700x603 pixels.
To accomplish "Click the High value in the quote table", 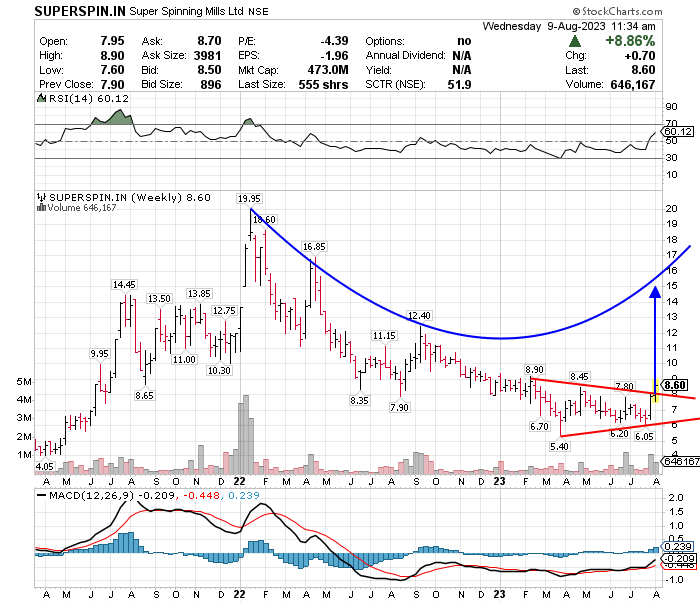I will 112,55.
